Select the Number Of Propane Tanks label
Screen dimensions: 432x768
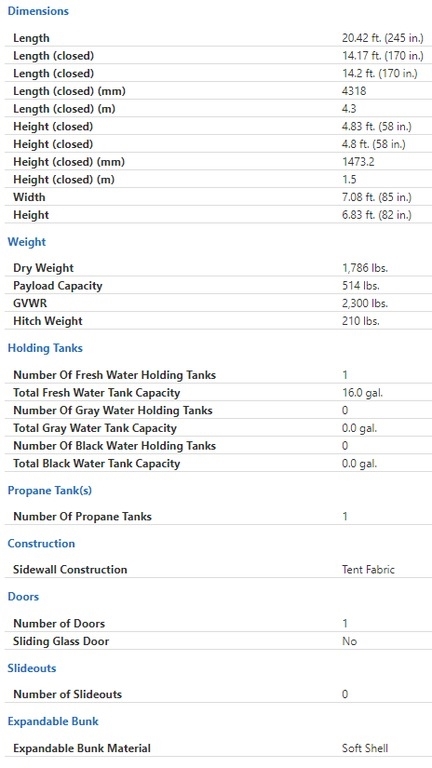pyautogui.click(x=82, y=517)
